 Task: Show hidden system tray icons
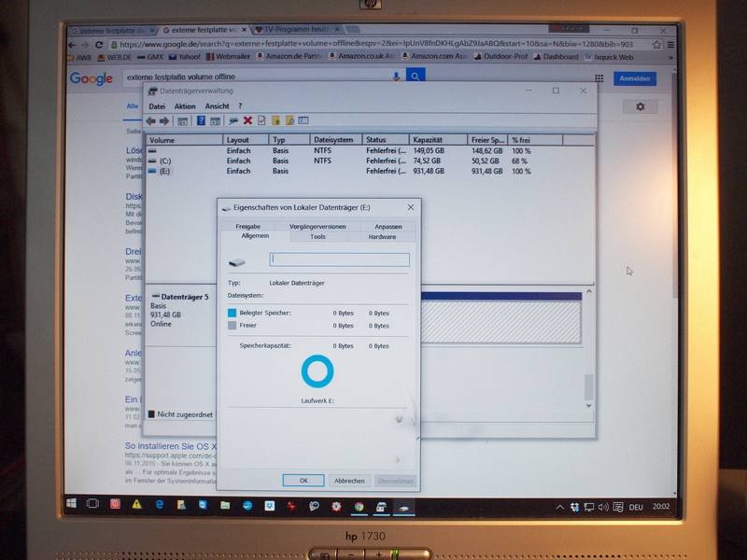(x=560, y=507)
